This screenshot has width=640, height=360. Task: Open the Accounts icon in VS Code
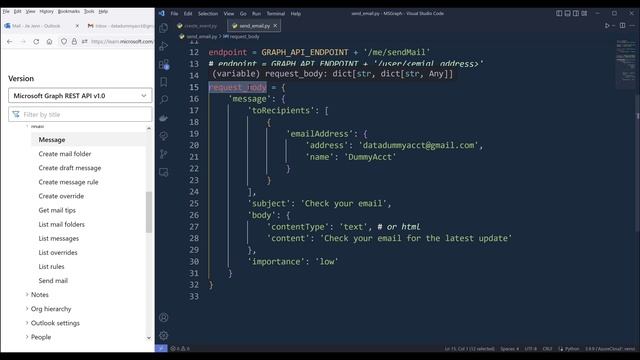coord(164,317)
